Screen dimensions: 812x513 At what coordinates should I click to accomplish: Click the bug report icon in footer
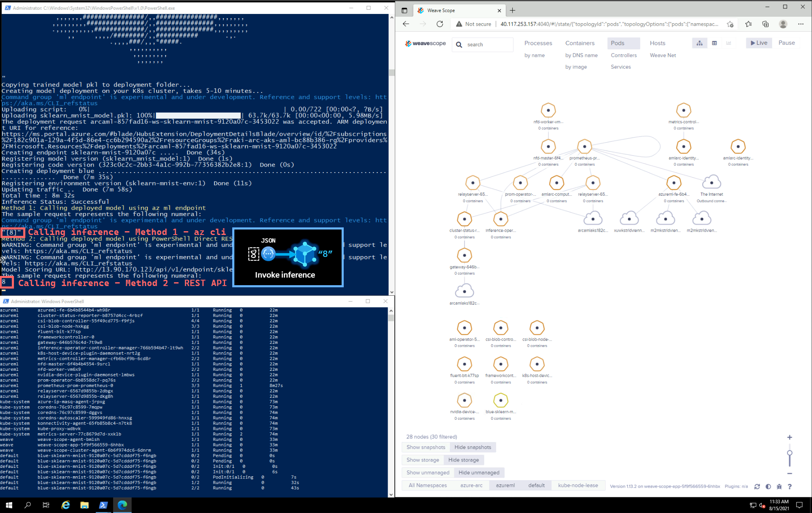[779, 486]
